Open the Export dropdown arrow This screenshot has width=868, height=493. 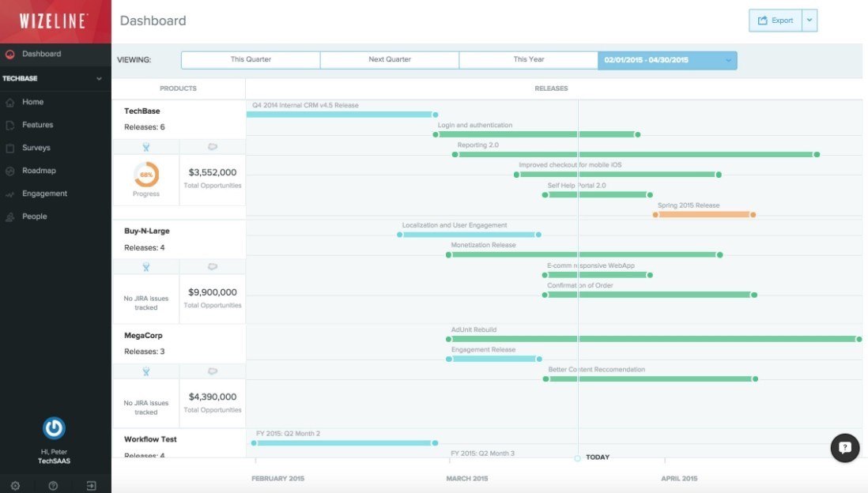click(810, 21)
